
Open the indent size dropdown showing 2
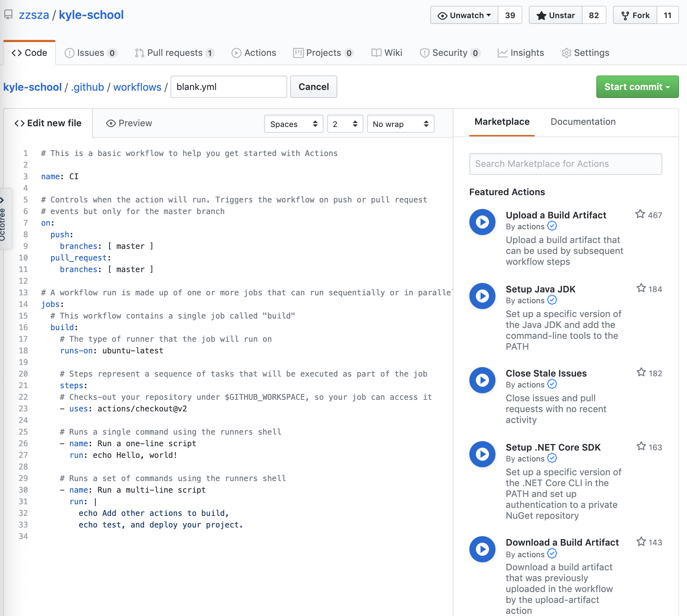pyautogui.click(x=345, y=124)
